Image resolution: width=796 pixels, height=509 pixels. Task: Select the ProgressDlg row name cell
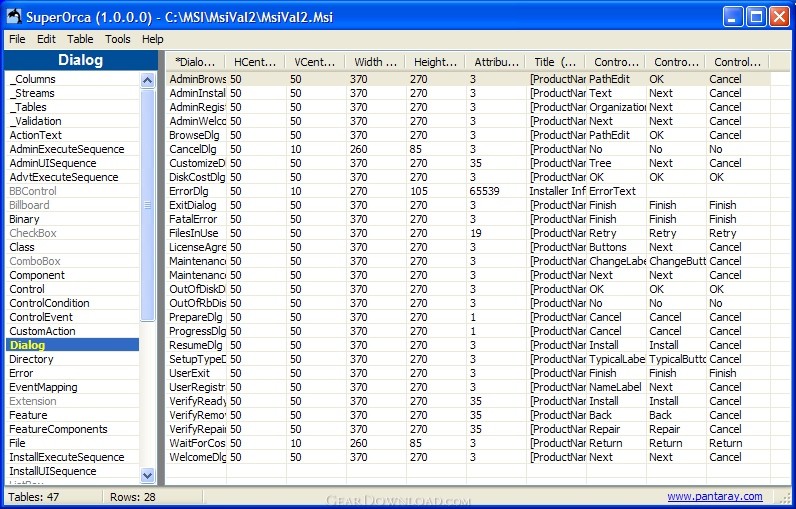196,331
